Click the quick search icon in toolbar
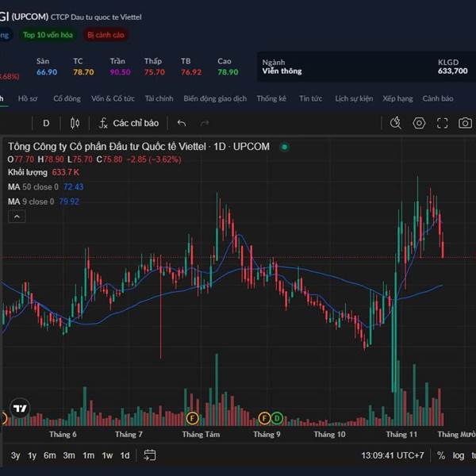The image size is (476, 476). tap(397, 123)
